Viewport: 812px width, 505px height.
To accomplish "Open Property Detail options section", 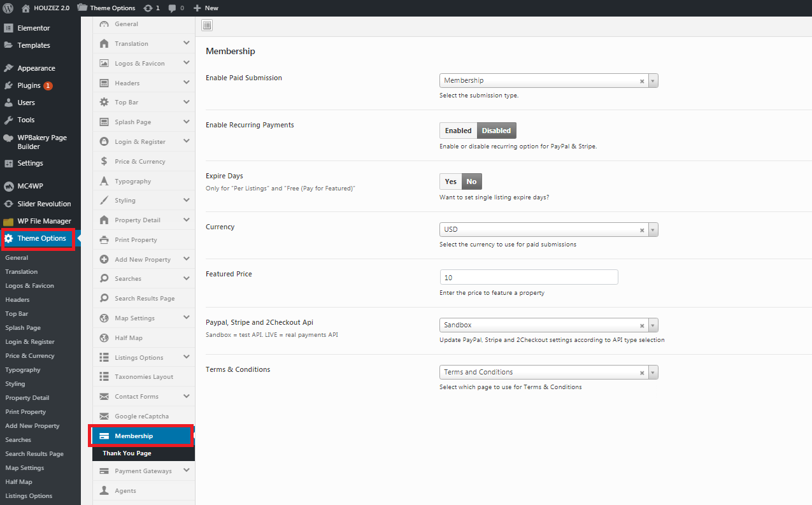I will pos(144,220).
